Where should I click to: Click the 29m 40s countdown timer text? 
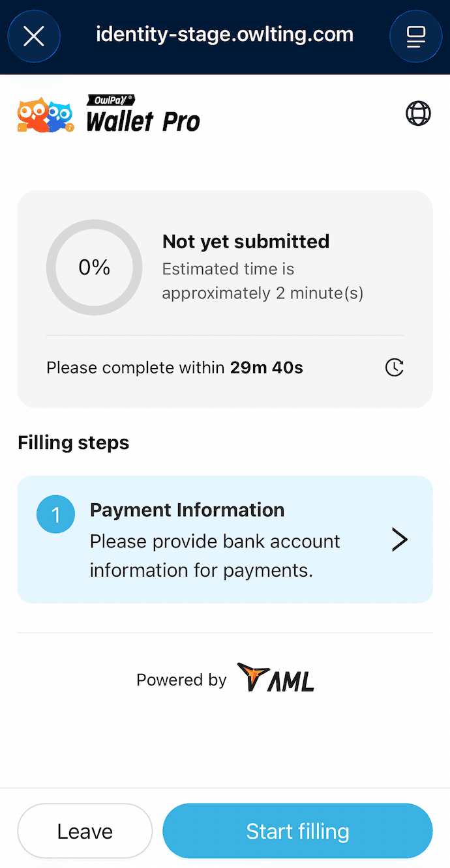(x=266, y=368)
